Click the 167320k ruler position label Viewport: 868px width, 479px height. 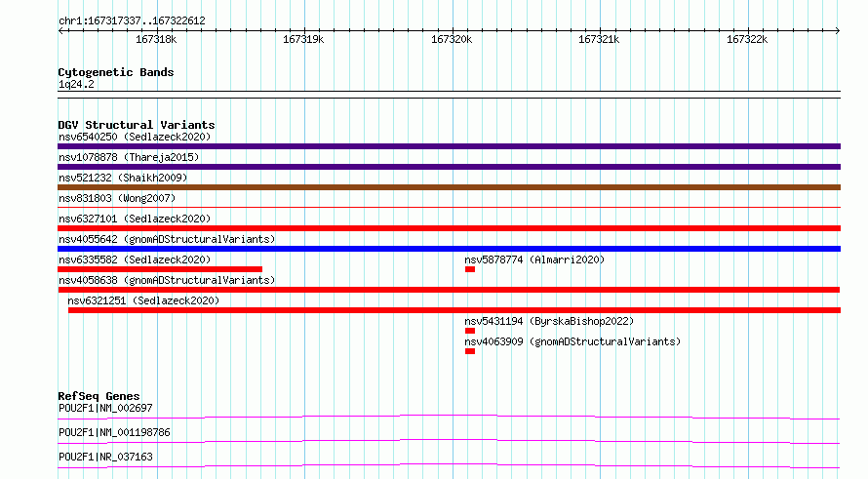(452, 40)
